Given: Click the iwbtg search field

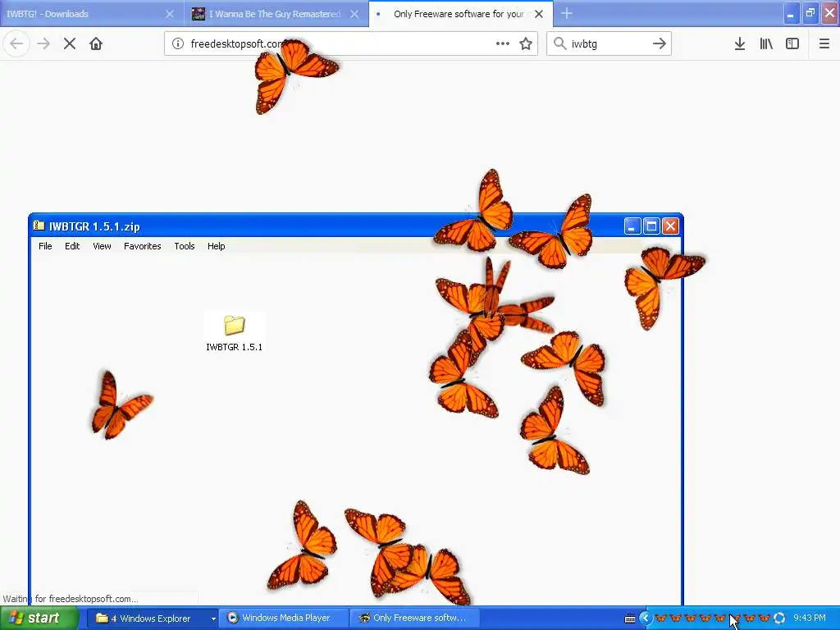Looking at the screenshot, I should 608,44.
